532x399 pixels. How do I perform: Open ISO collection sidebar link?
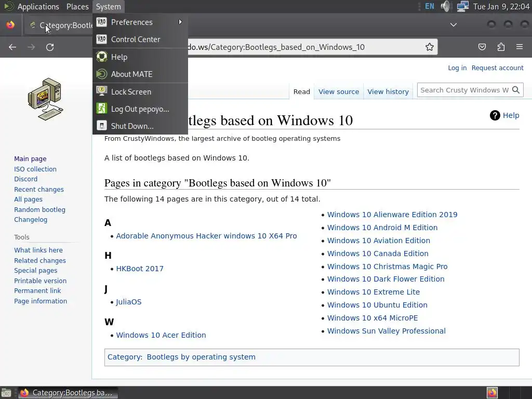pyautogui.click(x=35, y=169)
